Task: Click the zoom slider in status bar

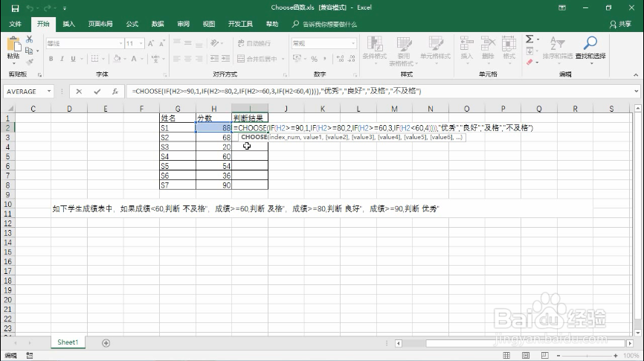Action: tap(587, 356)
